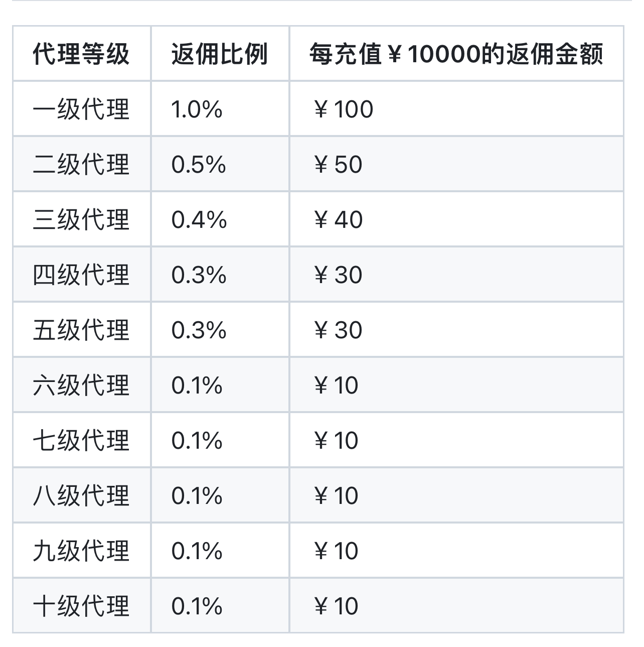The image size is (644, 647).
Task: Select the 一级代理 cell
Action: click(x=81, y=109)
